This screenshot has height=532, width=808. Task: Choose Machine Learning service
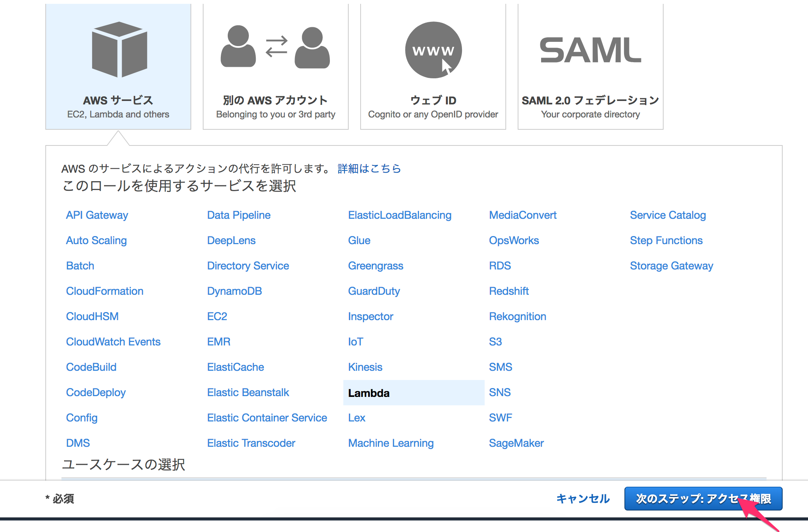pyautogui.click(x=391, y=443)
